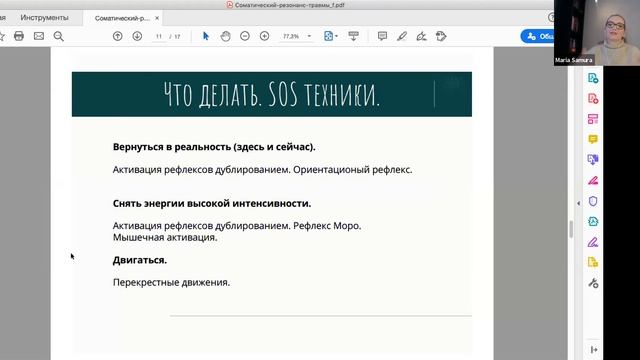The width and height of the screenshot is (640, 360).
Task: Select the Соматический-р... document tab
Action: [122, 18]
